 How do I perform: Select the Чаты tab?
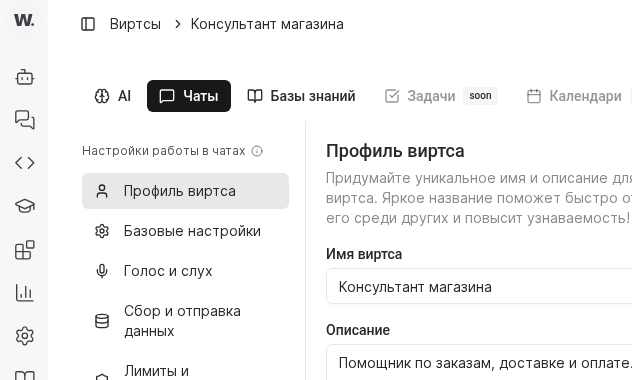pyautogui.click(x=189, y=96)
